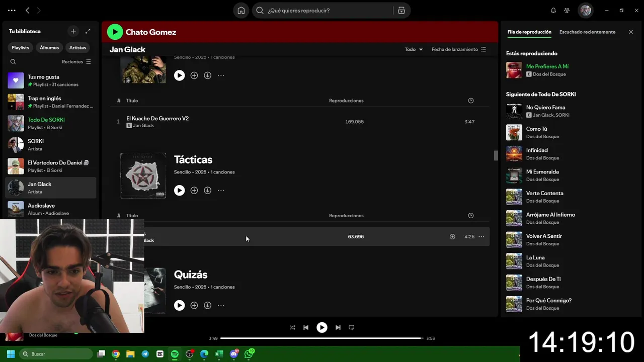This screenshot has height=362, width=644.
Task: Open El Vertedero De Daniel playlist
Action: (x=50, y=166)
